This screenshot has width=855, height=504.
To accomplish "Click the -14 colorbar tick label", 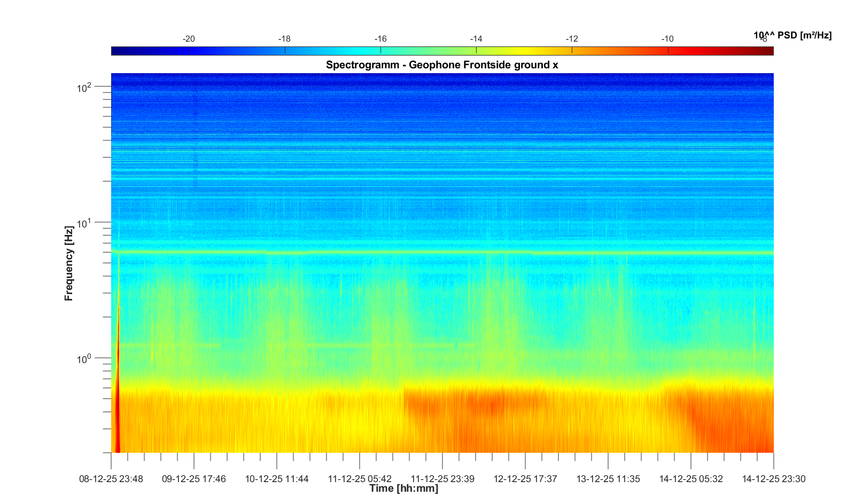I will (476, 39).
